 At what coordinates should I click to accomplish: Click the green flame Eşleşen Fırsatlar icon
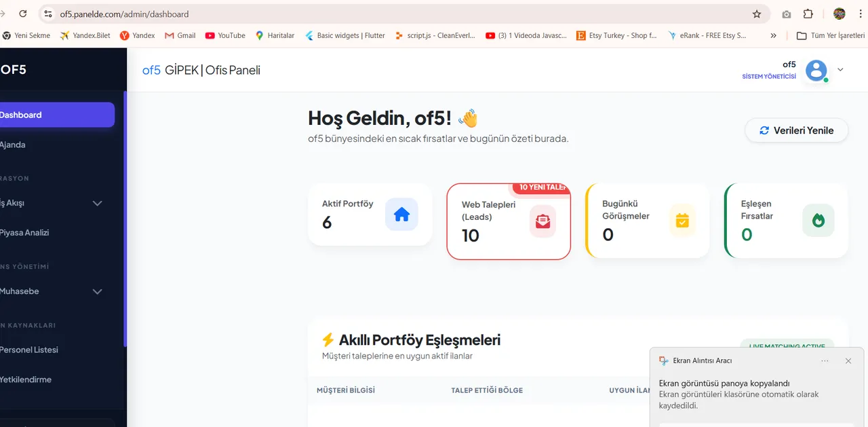[x=818, y=221]
